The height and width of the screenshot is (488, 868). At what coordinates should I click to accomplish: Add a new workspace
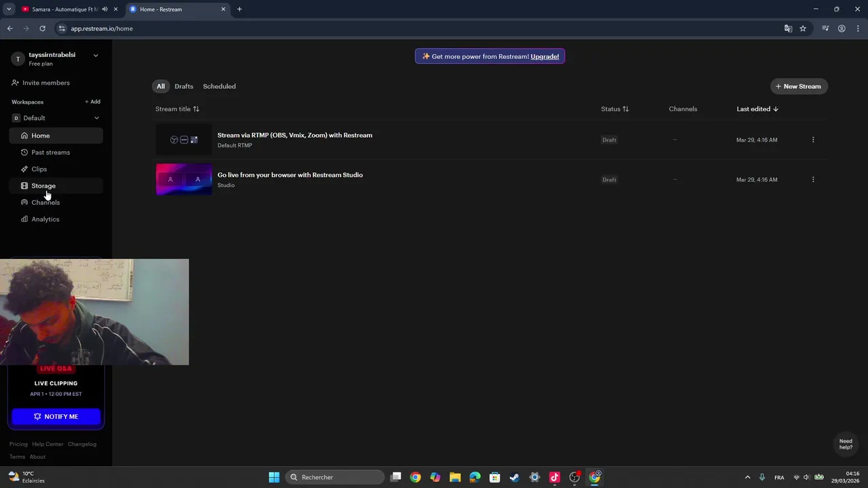tap(92, 102)
